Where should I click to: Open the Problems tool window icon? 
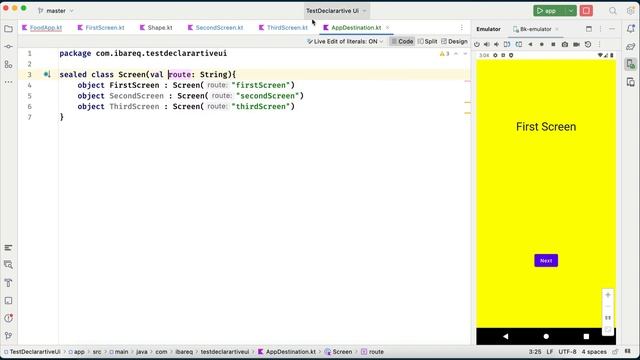(8, 318)
